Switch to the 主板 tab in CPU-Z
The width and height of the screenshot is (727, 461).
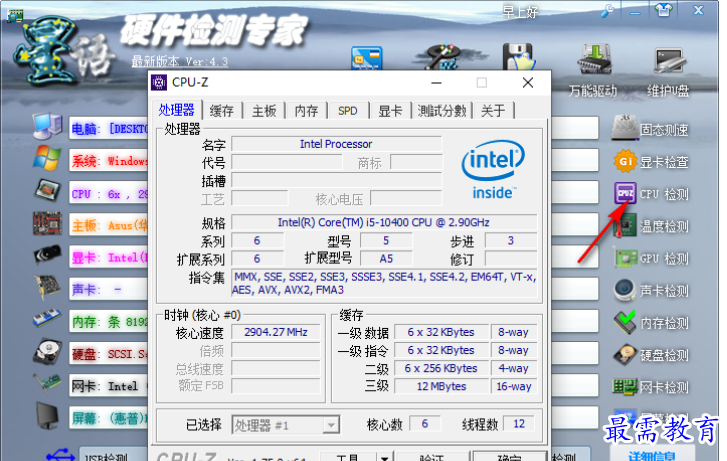(x=264, y=111)
